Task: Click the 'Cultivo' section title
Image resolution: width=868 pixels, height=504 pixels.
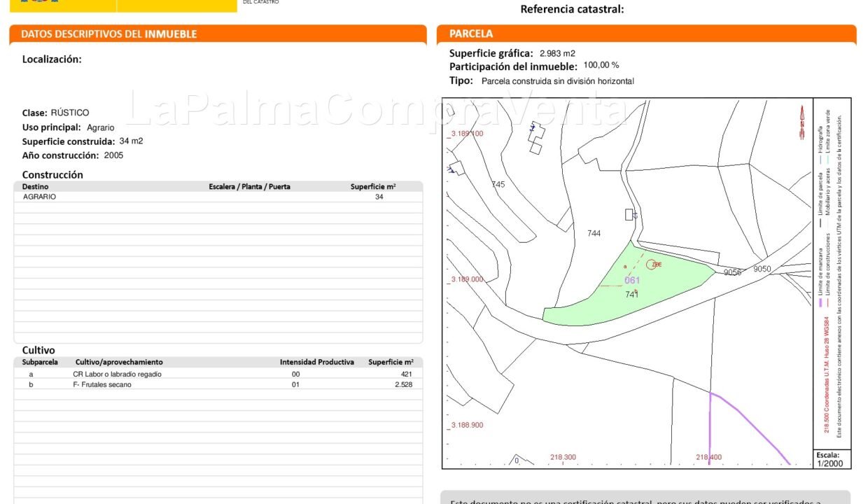Action: (38, 350)
